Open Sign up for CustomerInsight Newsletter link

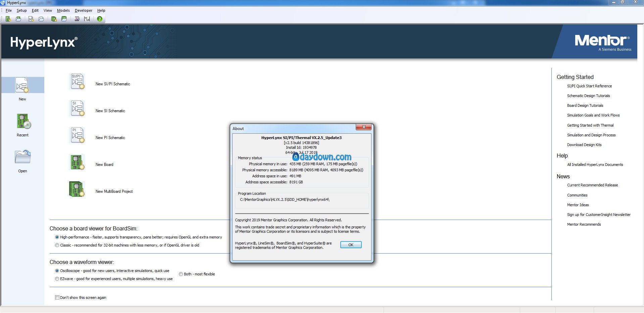599,215
